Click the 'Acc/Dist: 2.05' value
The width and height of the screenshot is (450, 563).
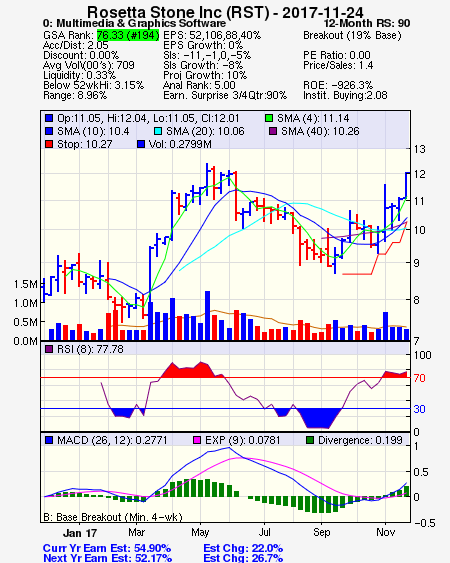click(x=75, y=45)
